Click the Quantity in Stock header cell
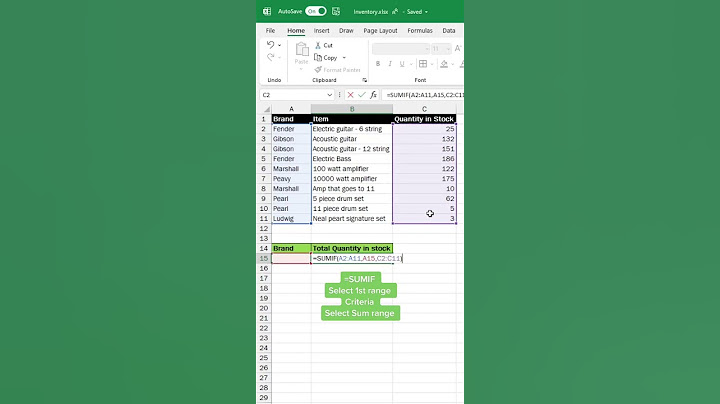The image size is (720, 404). [x=424, y=119]
